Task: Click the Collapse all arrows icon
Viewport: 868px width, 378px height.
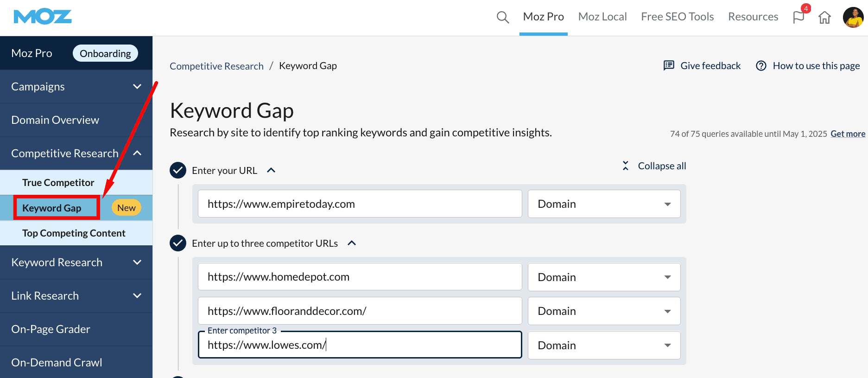Action: [x=626, y=166]
